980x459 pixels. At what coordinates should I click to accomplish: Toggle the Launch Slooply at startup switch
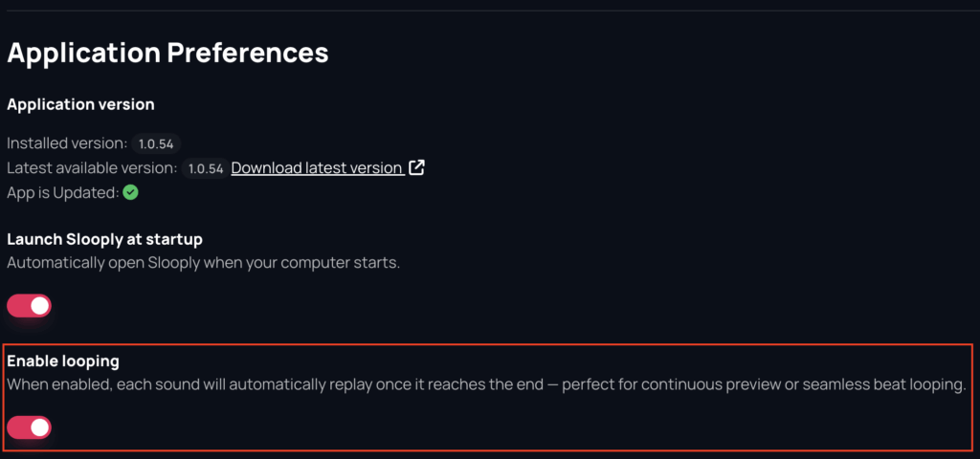(29, 306)
